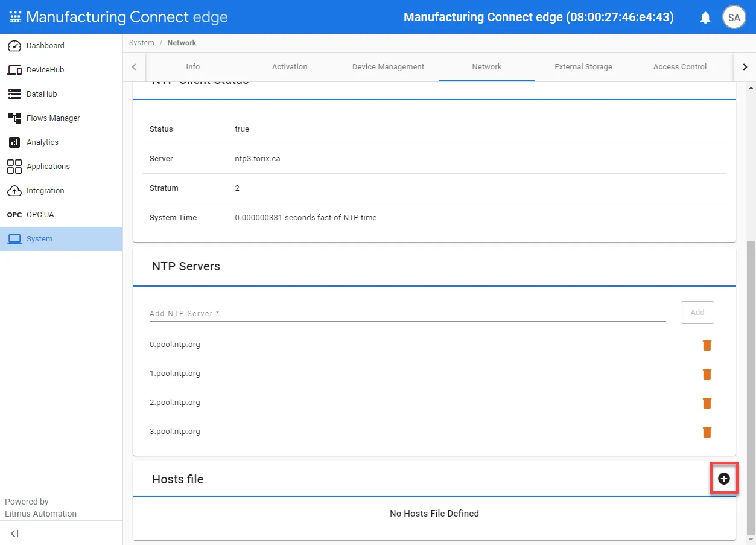Open the apps grid menu icon
This screenshot has width=756, height=545.
pyautogui.click(x=15, y=17)
